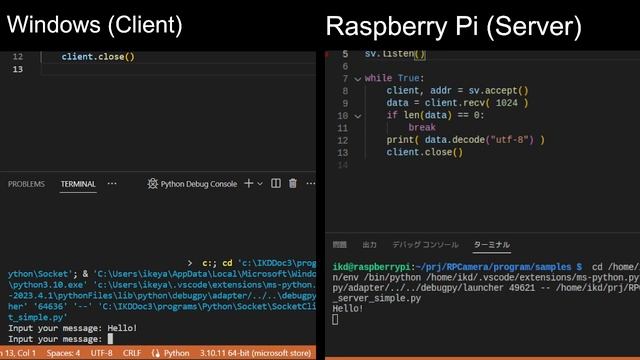Click the t_simple.py' text in client terminal

(x=38, y=317)
